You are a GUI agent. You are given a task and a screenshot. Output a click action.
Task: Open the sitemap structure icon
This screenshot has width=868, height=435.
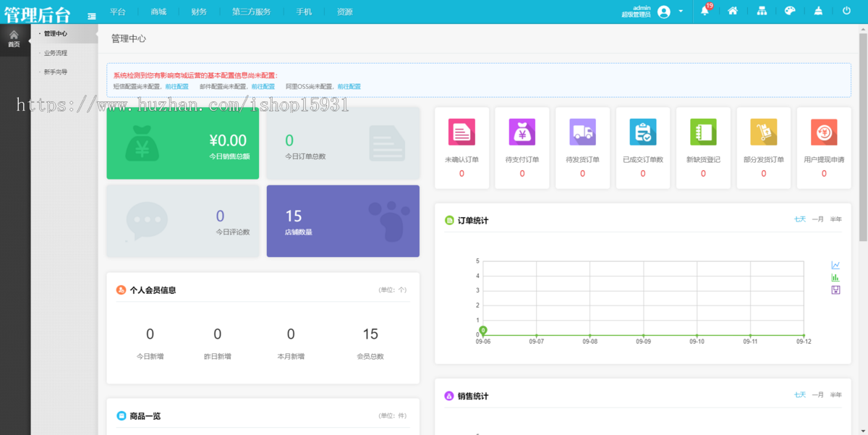762,11
